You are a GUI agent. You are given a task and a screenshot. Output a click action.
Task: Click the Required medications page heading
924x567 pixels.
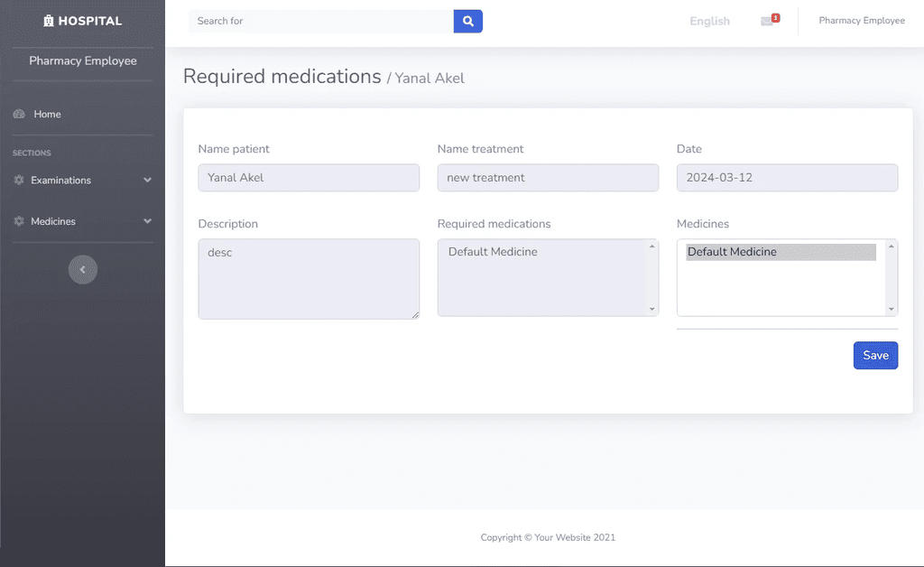(x=282, y=77)
